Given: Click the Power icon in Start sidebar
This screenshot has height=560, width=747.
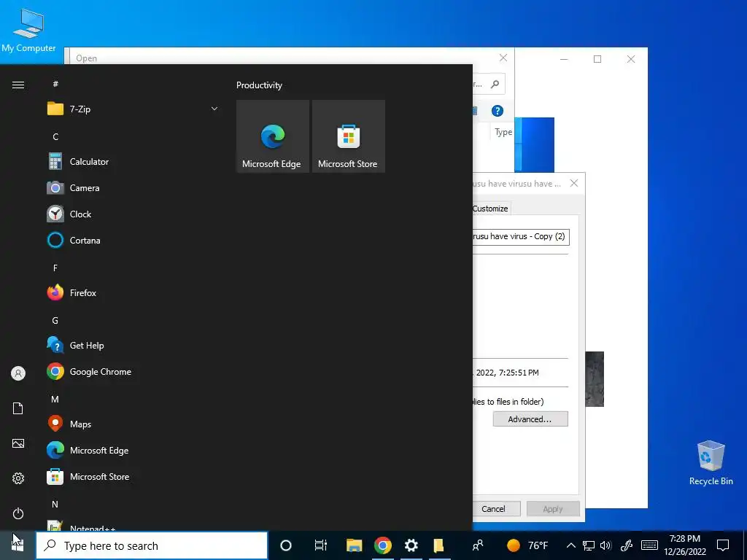Looking at the screenshot, I should 18,513.
